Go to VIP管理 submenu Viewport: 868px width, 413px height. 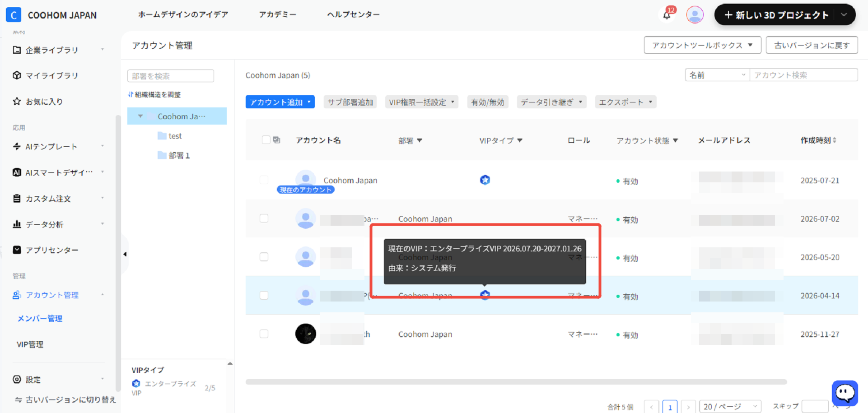tap(30, 344)
